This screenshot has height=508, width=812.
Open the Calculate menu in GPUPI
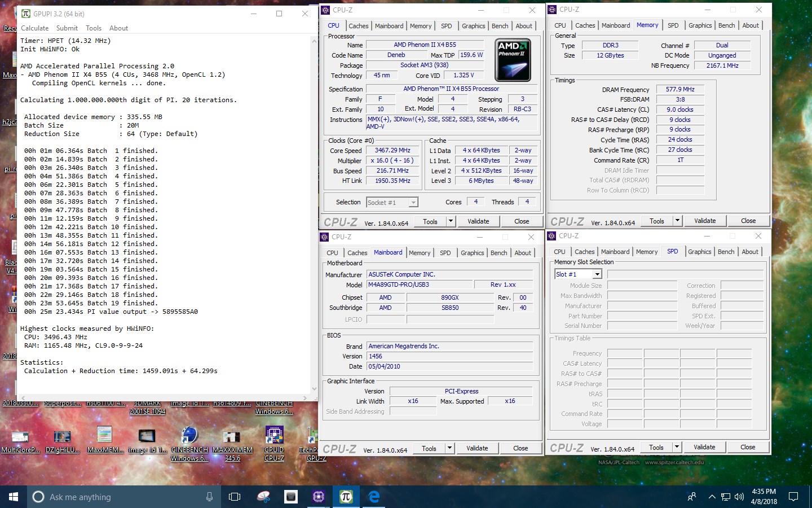click(x=35, y=28)
